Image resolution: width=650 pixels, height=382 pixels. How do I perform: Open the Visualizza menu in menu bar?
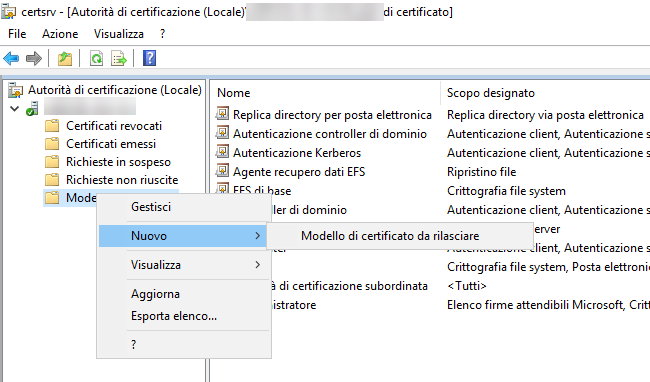[119, 34]
